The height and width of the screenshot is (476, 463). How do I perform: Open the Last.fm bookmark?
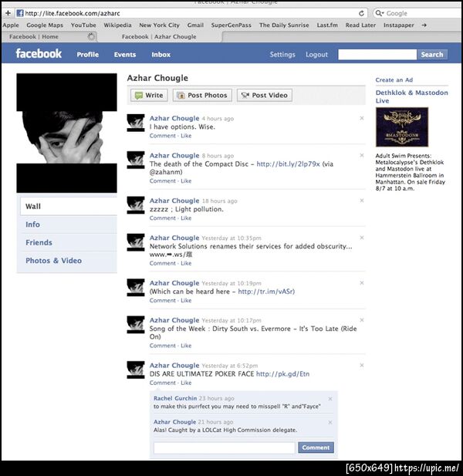(327, 25)
